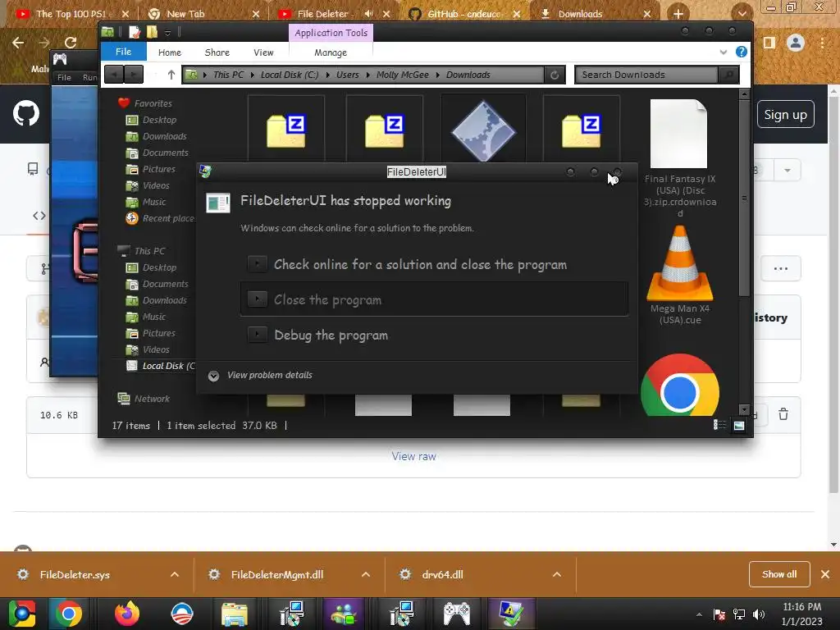The image size is (840, 630).
Task: Open the Home ribbon tab
Action: point(169,52)
